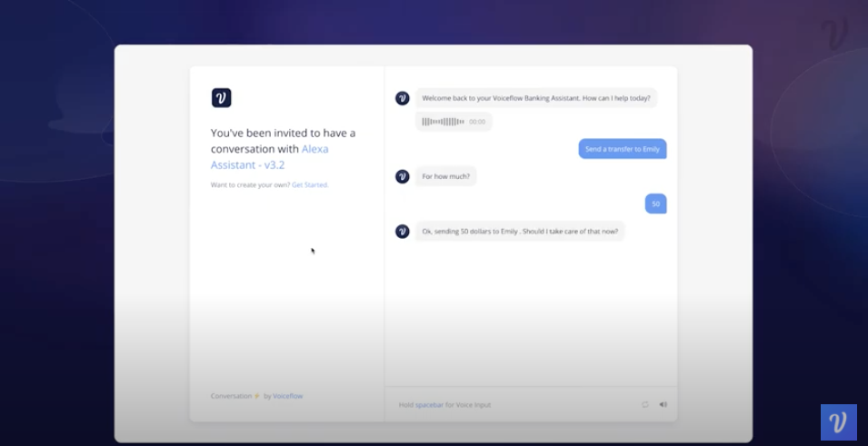Focus the 'Hold spacebar for Voice Input' field

530,404
